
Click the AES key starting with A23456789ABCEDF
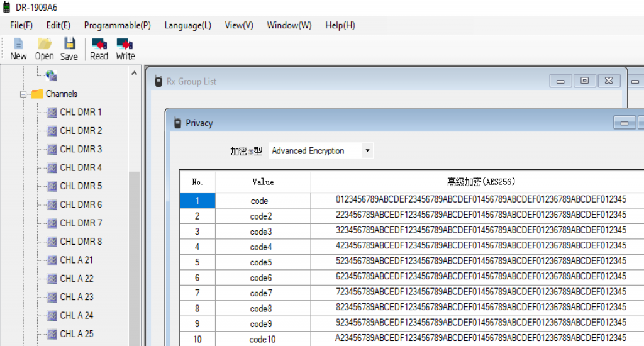tap(481, 338)
